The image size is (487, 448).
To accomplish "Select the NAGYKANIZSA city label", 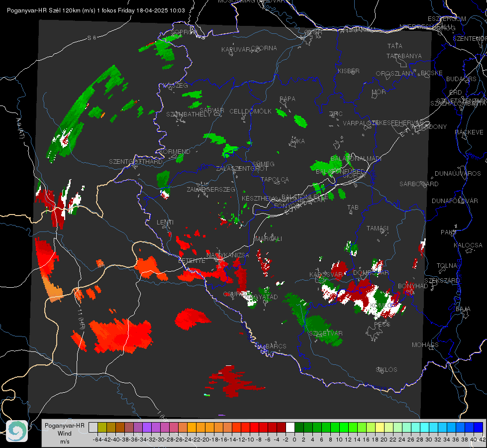I will click(x=228, y=255).
